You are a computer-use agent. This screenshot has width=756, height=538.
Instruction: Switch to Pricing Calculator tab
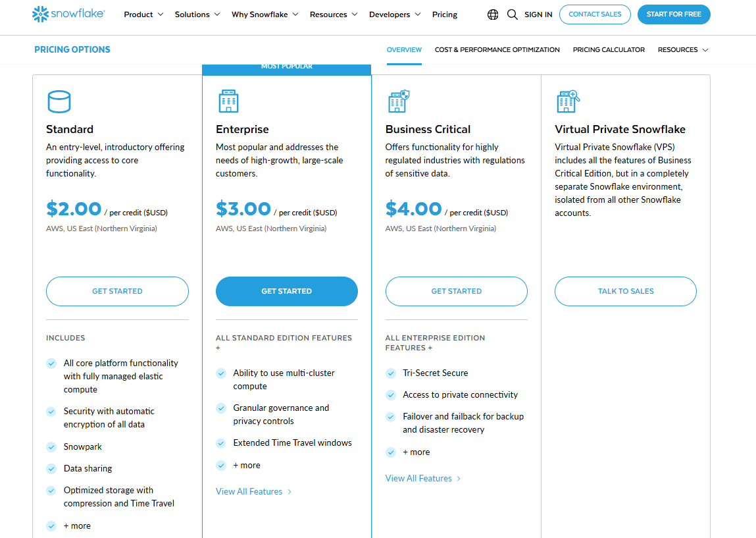point(609,49)
